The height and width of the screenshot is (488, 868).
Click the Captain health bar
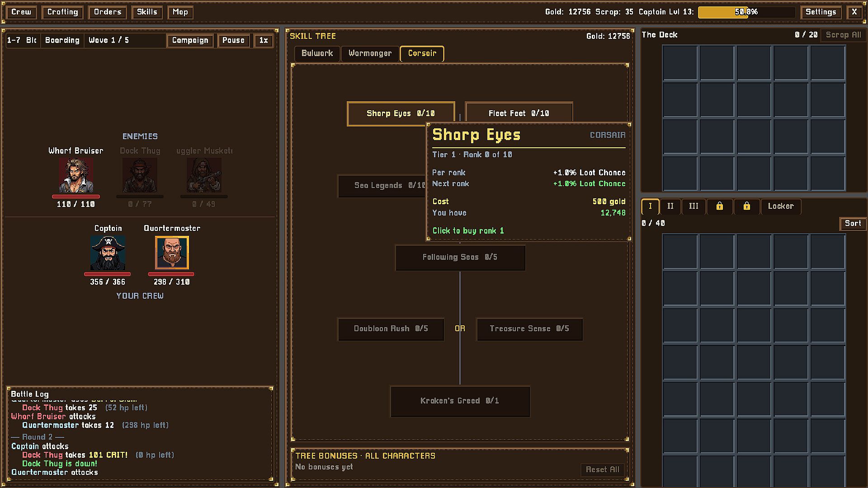pos(108,274)
